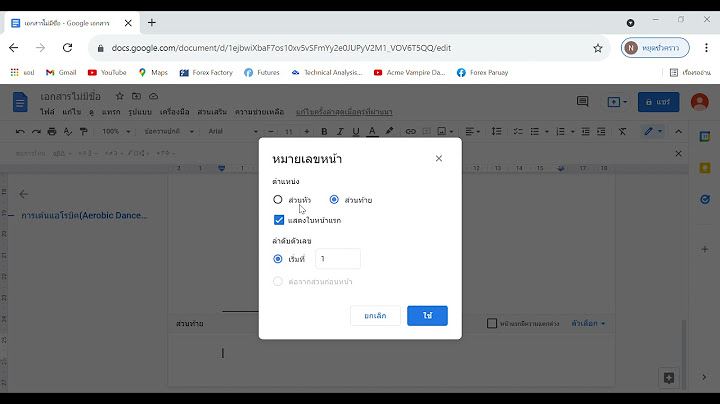Screen dimensions: 720x404
Task: Click the redo icon in toolbar
Action: tap(36, 132)
